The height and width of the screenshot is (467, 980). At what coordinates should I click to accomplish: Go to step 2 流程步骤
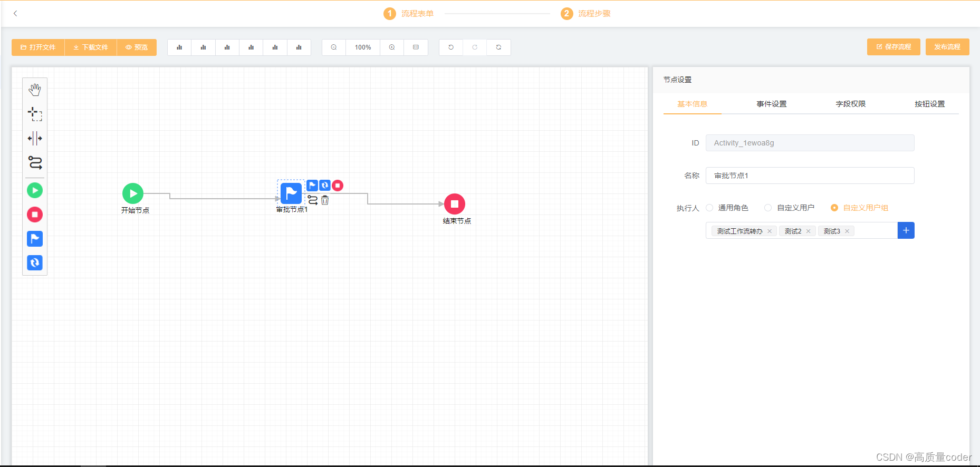coord(585,14)
